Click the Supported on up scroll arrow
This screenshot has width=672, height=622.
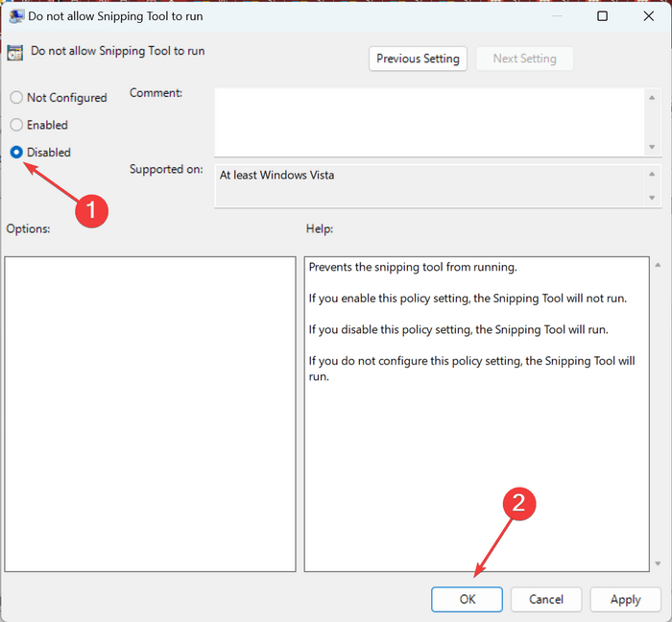pos(652,174)
